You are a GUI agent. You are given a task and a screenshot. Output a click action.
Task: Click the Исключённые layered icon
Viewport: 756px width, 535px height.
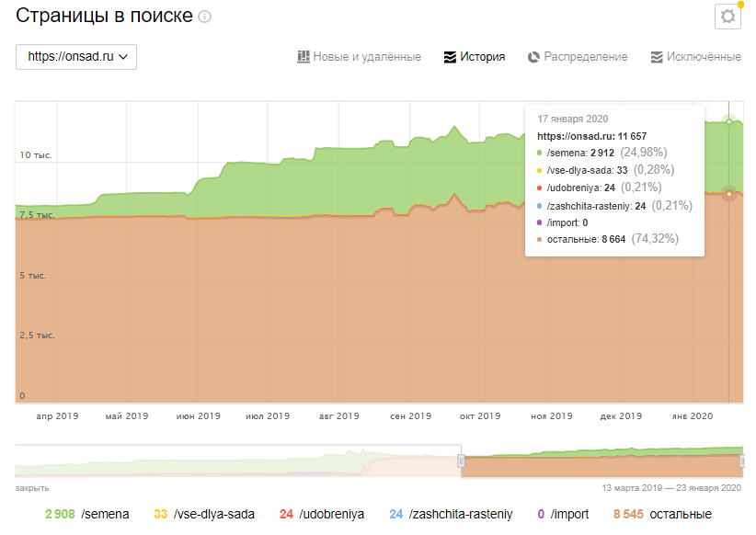click(656, 57)
